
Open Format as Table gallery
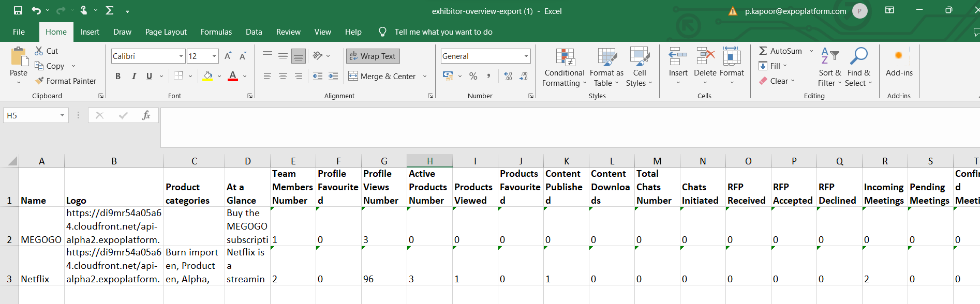click(x=606, y=67)
